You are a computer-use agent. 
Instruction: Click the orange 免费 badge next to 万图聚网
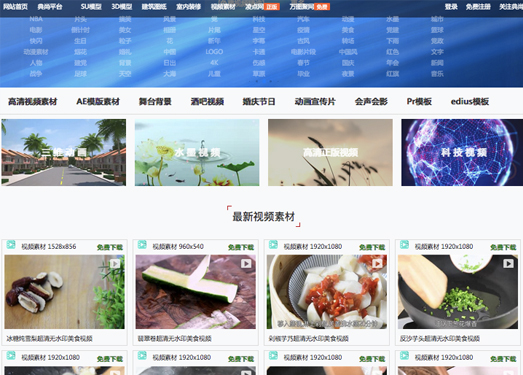point(322,7)
